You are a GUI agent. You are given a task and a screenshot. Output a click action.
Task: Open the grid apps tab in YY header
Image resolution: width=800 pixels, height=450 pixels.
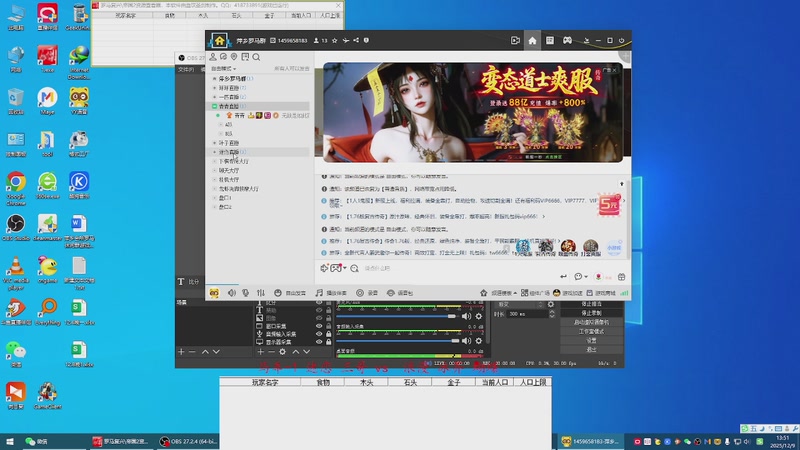click(549, 40)
